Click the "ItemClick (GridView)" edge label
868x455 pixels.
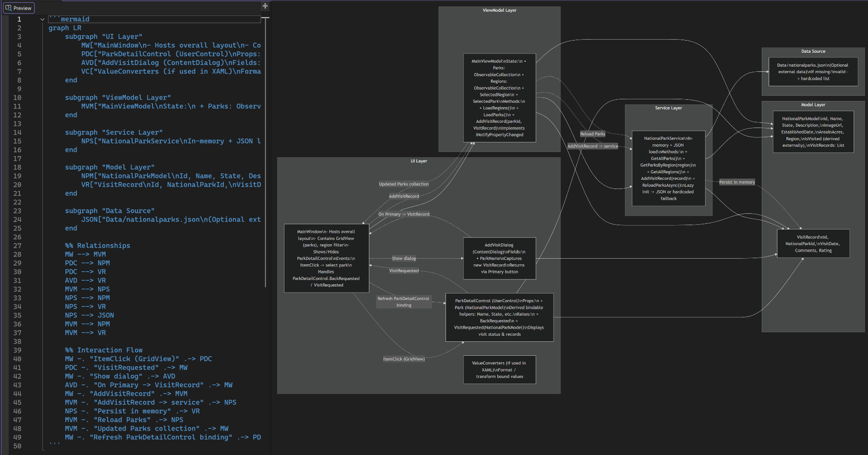(x=404, y=359)
